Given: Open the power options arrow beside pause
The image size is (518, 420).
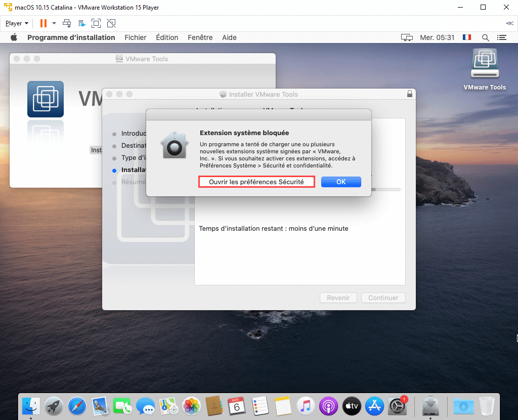Looking at the screenshot, I should (54, 23).
